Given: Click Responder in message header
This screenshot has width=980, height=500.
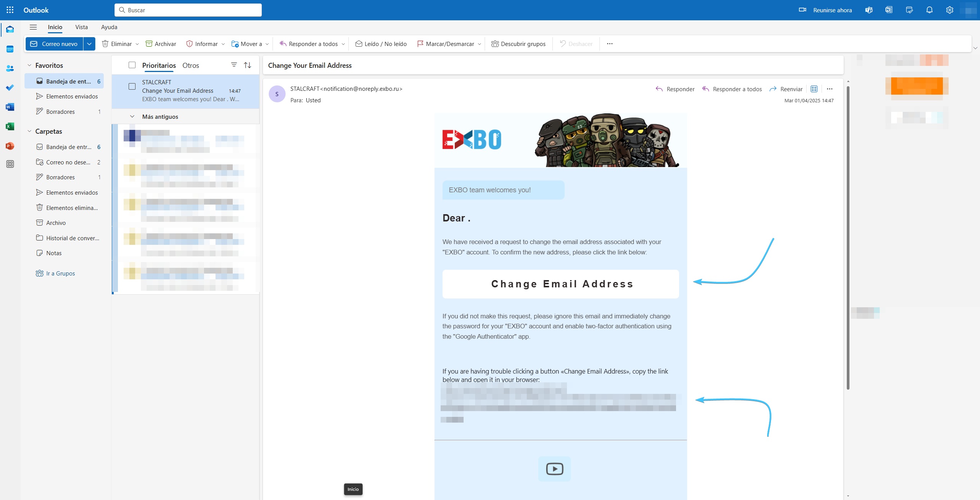Looking at the screenshot, I should 675,89.
